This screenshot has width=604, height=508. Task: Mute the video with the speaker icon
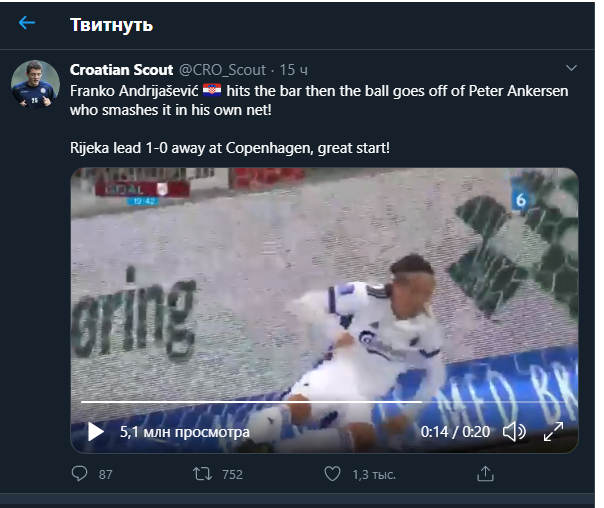514,432
